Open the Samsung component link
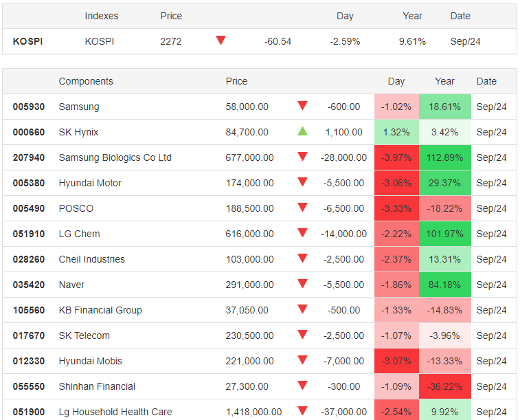This screenshot has width=520, height=420. coord(79,107)
